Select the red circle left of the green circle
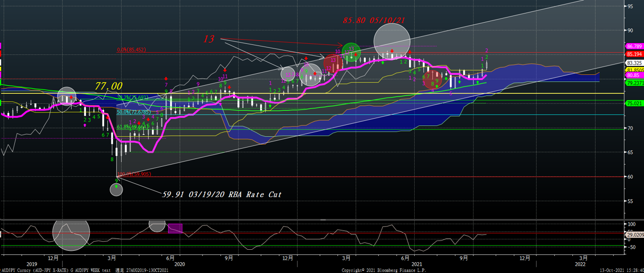Viewport: 644px width, 273px height. pos(332,63)
